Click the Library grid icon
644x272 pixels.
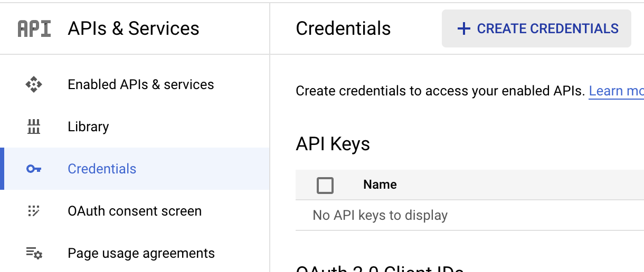[34, 127]
